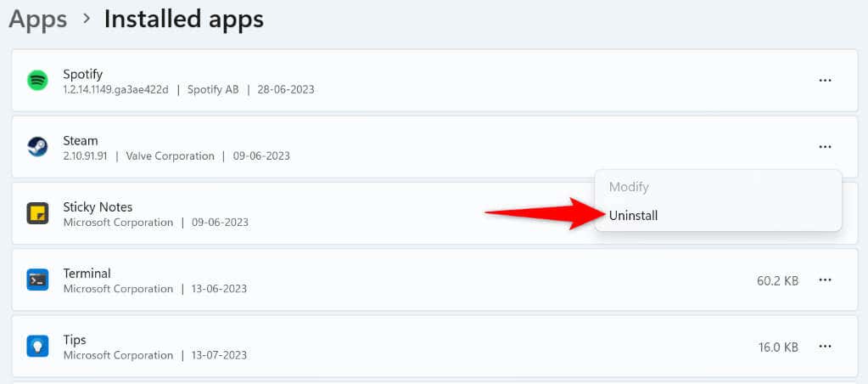
Task: Select the Sticky Notes entry name
Action: pyautogui.click(x=98, y=207)
